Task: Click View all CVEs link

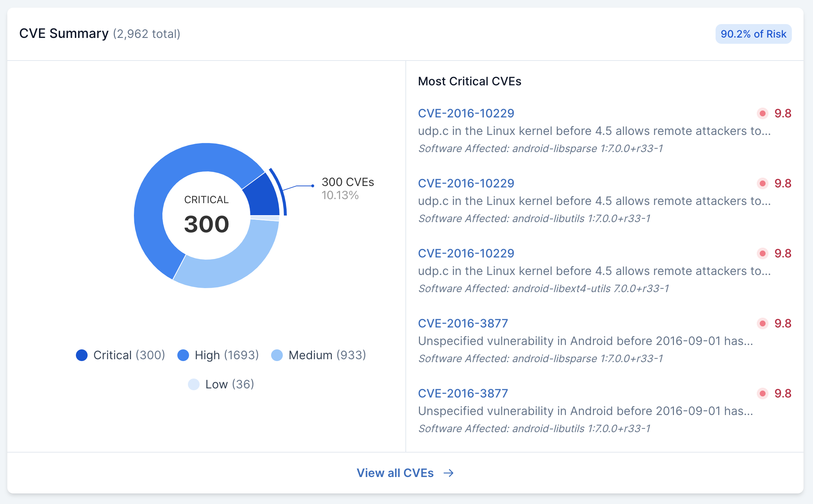Action: [395, 473]
